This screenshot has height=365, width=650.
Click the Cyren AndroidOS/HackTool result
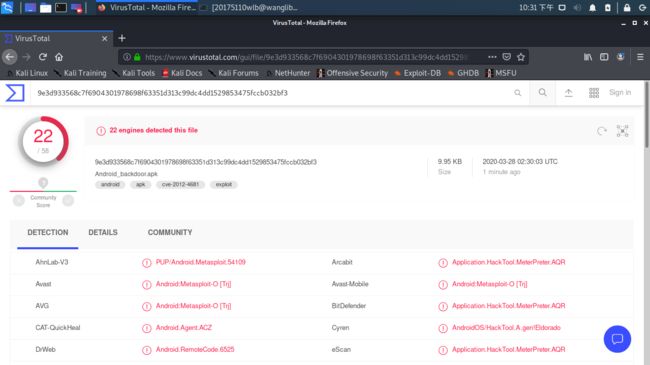point(506,328)
